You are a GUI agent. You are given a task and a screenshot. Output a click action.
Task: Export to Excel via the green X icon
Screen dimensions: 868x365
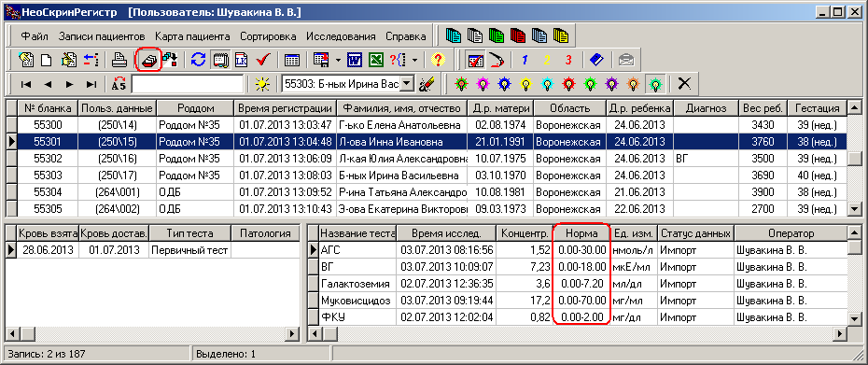coord(376,59)
